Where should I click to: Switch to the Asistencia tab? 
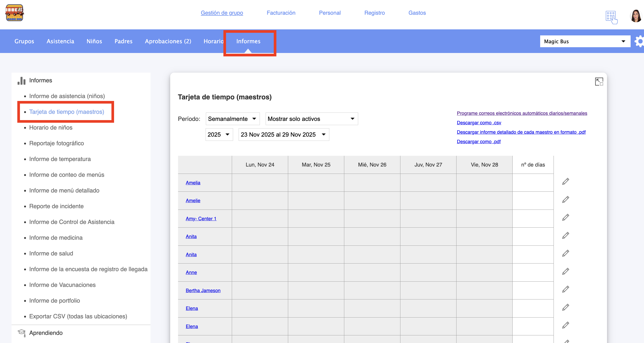point(60,41)
